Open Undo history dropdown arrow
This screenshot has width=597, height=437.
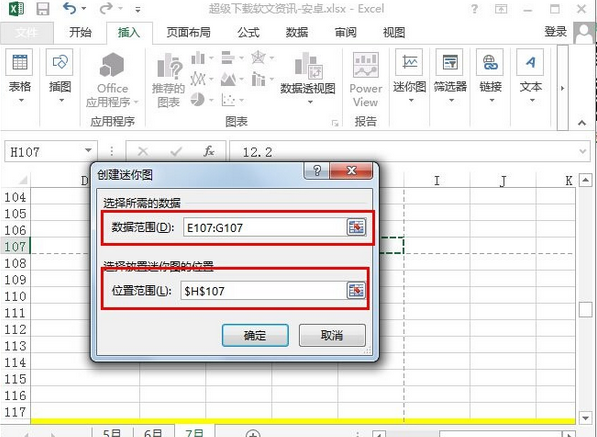tap(83, 8)
